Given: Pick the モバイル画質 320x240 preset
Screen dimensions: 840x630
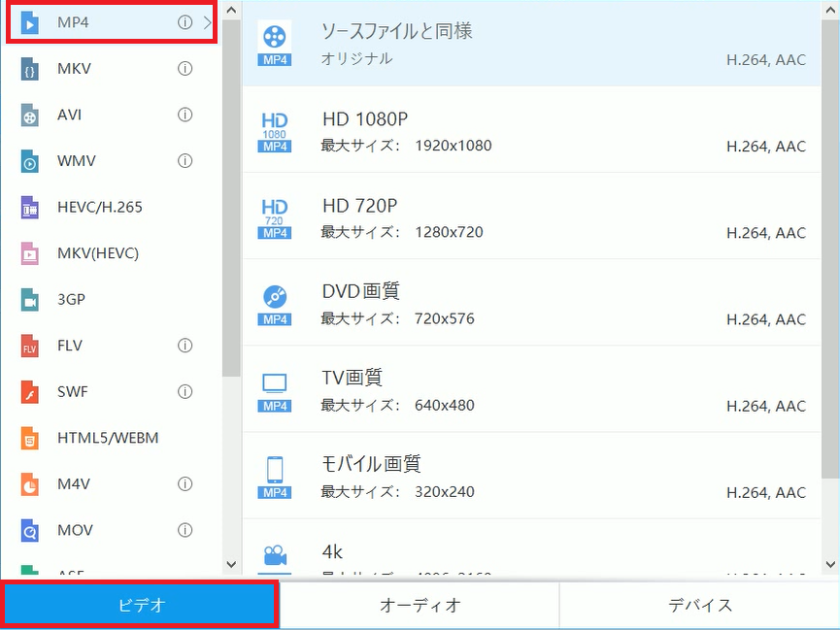Looking at the screenshot, I should (531, 477).
